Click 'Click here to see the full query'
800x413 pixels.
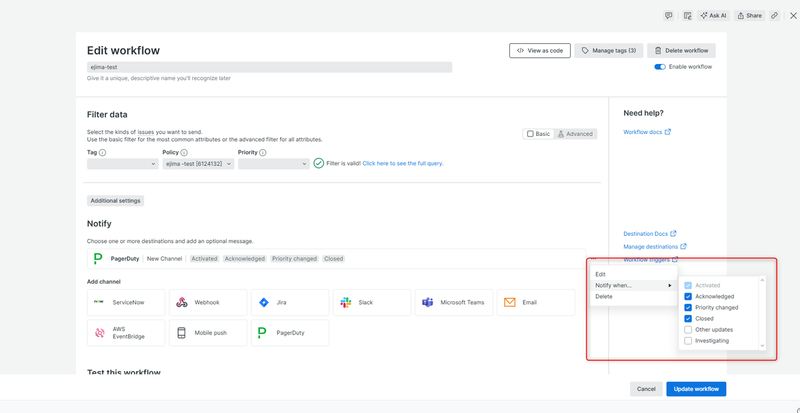403,163
